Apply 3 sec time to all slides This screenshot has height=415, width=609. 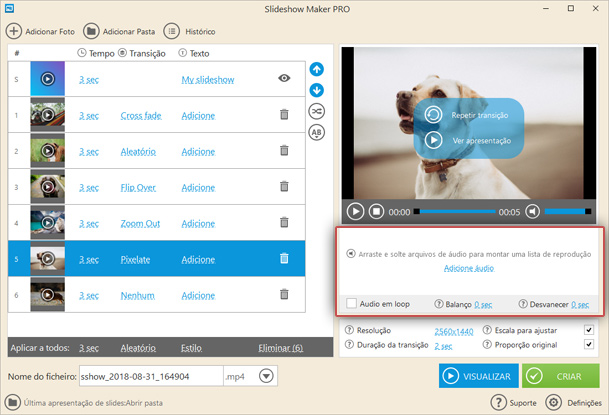89,348
